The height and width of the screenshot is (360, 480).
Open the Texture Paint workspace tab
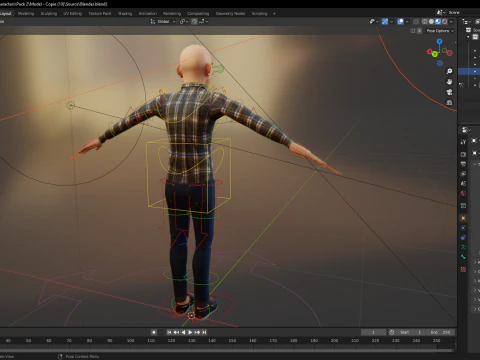click(100, 14)
